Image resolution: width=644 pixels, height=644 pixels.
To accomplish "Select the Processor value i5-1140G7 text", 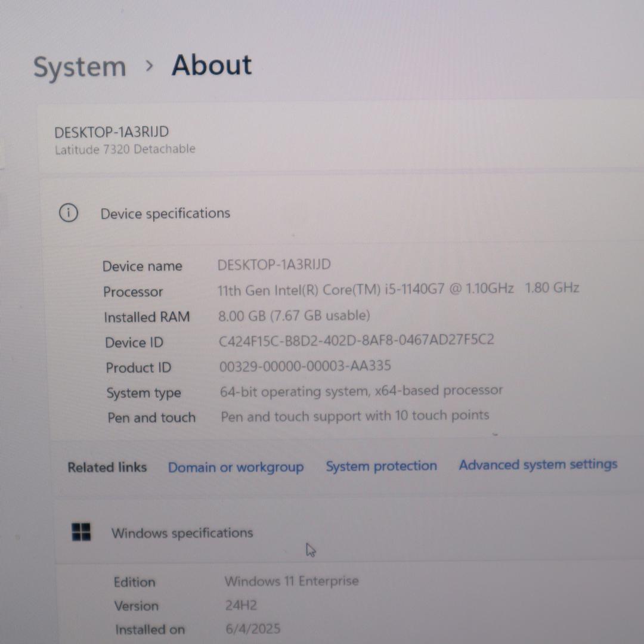I will (398, 289).
